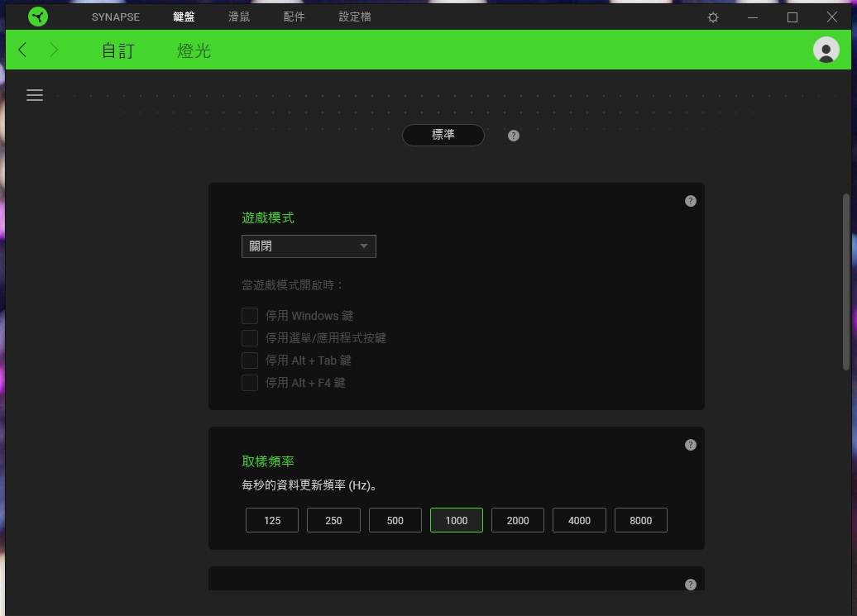Go forward with the right arrow icon
Screen dimensions: 857x616
tap(54, 50)
